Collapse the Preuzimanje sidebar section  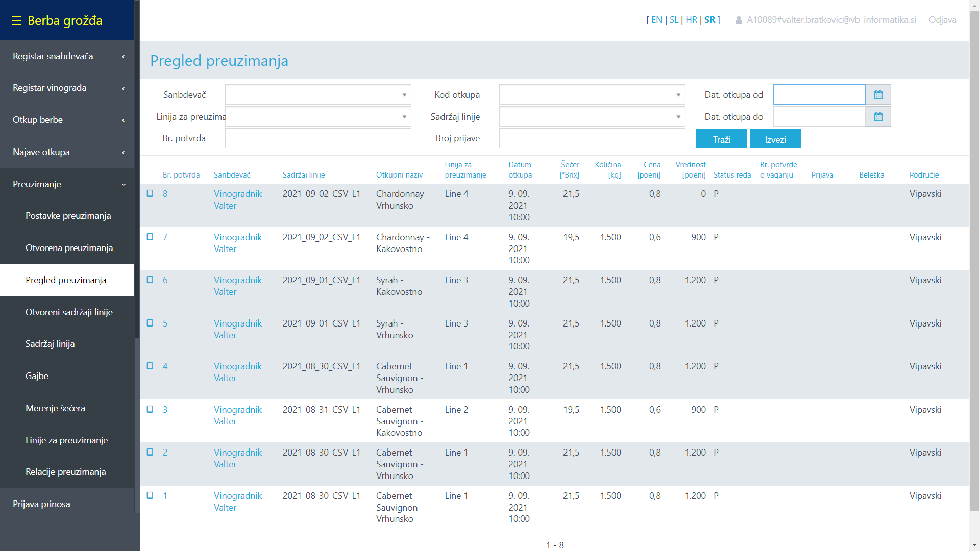(67, 184)
